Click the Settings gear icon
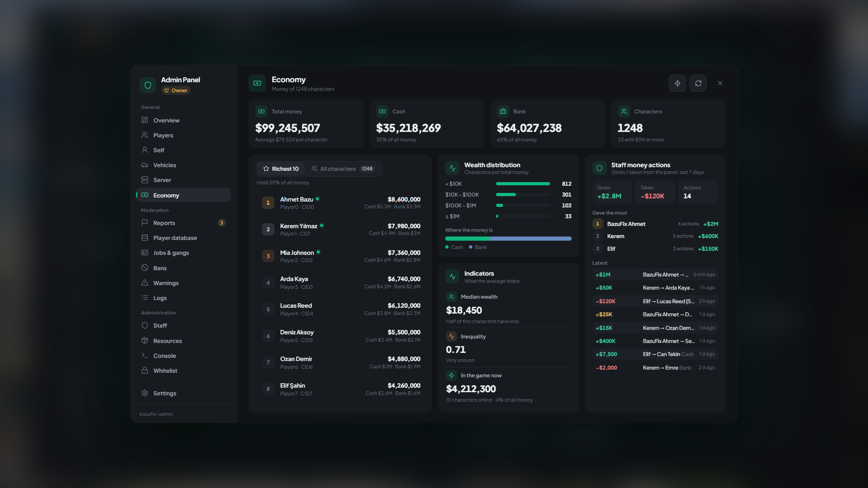 pos(145,393)
